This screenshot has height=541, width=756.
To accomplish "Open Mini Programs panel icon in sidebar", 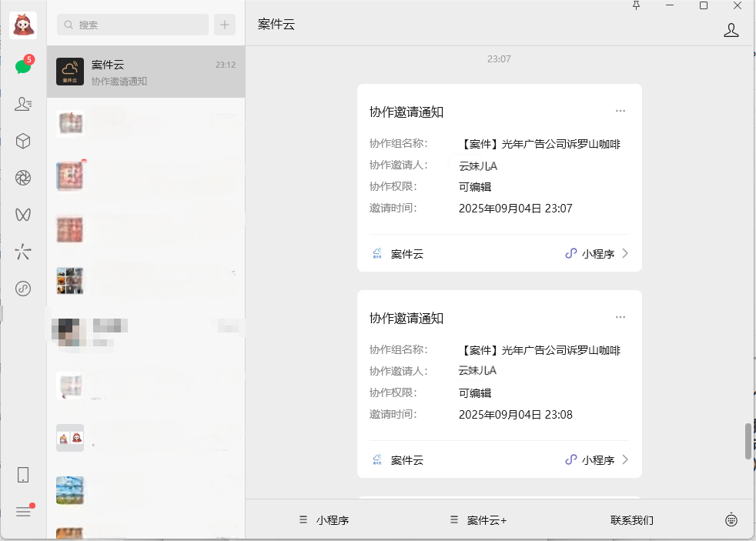I will (x=23, y=289).
